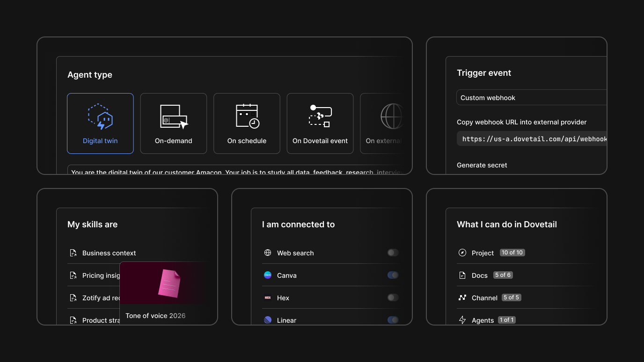644x362 pixels.
Task: Click the Agents lightning bolt icon
Action: [x=462, y=320]
